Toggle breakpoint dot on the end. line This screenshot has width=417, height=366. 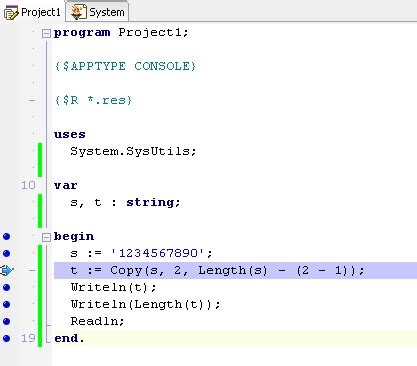(x=6, y=339)
